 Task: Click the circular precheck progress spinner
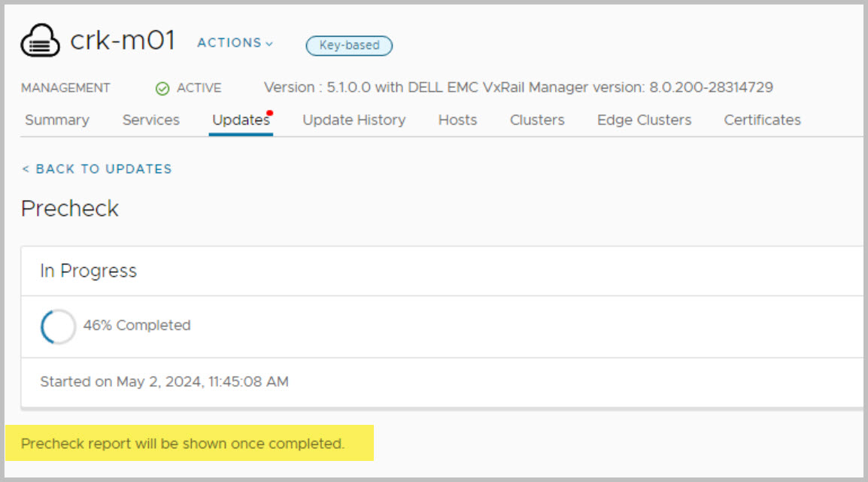click(58, 326)
